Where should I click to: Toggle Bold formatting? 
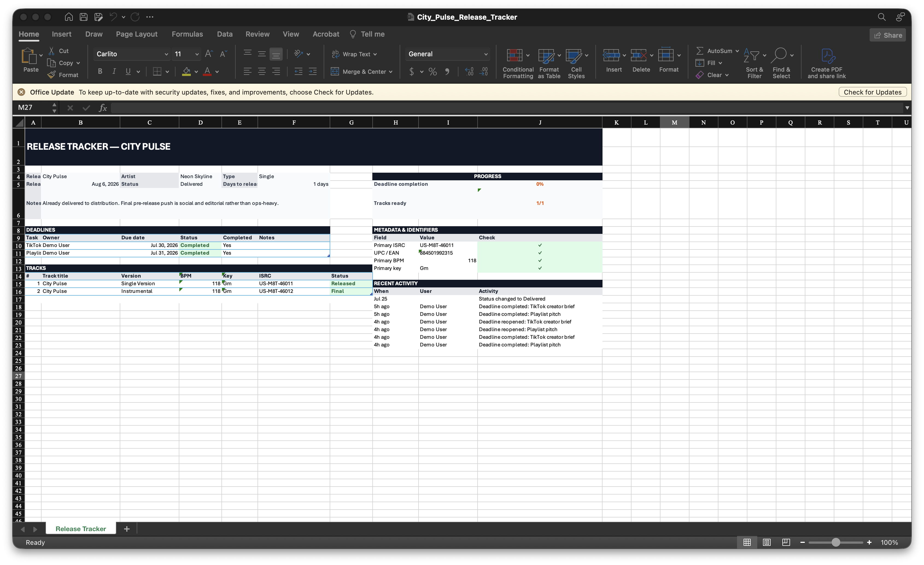click(100, 71)
